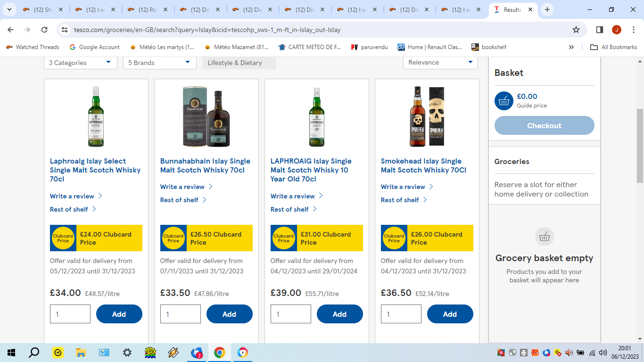The height and width of the screenshot is (362, 644).
Task: Expand the 3 Categories dropdown
Action: tap(81, 63)
